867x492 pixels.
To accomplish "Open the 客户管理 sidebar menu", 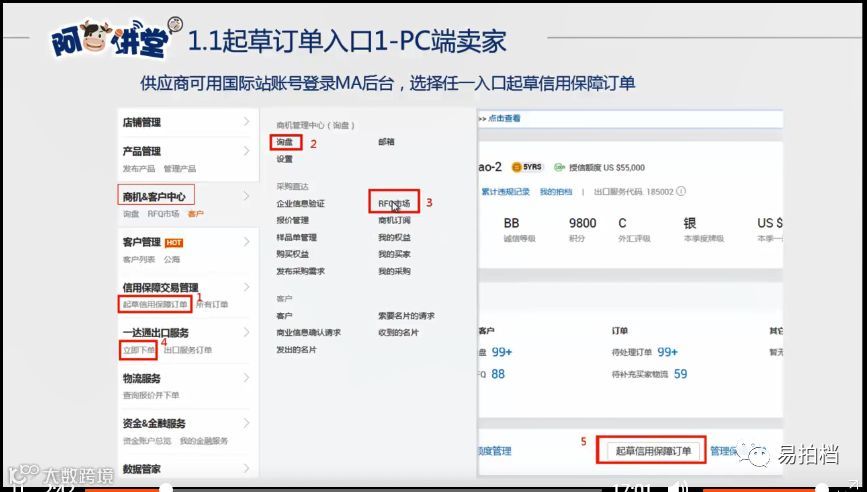I will (x=142, y=242).
